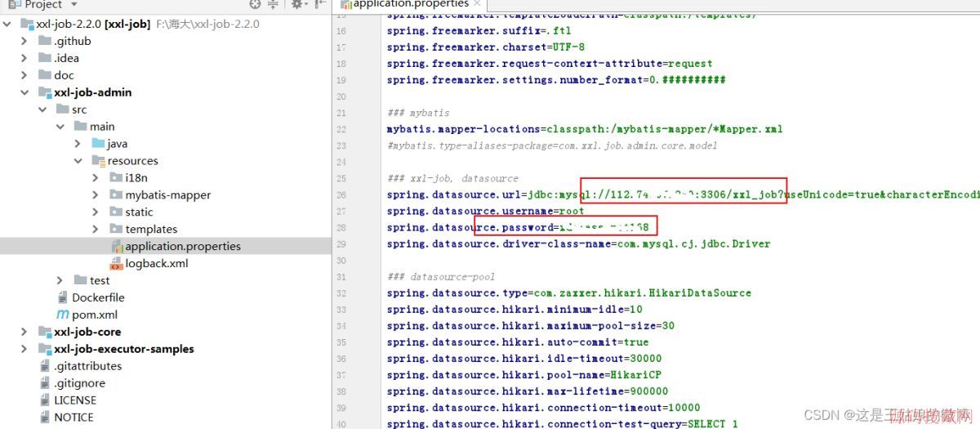Select Dockerfile in the project tree
This screenshot has width=980, height=429.
click(x=98, y=297)
